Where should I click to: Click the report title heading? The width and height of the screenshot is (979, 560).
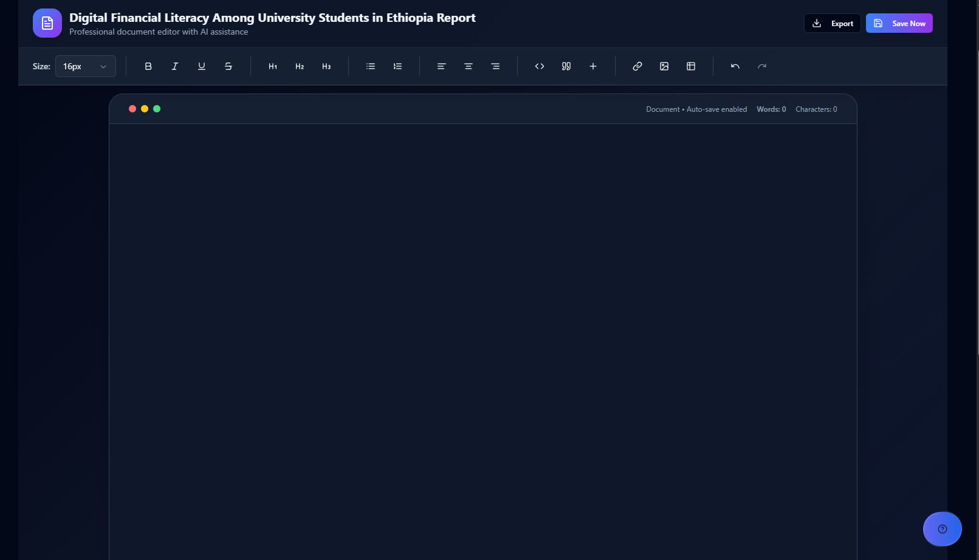pyautogui.click(x=272, y=18)
